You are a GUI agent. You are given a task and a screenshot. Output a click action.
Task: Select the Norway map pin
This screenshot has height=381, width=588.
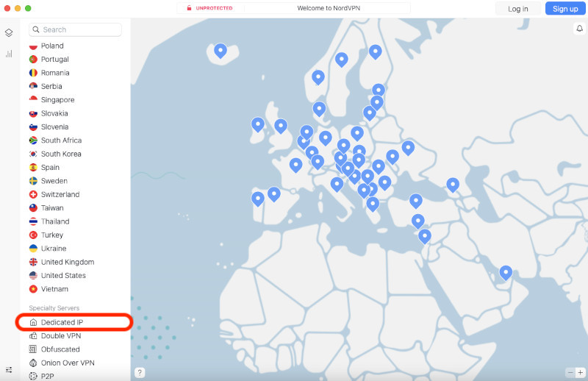[318, 77]
